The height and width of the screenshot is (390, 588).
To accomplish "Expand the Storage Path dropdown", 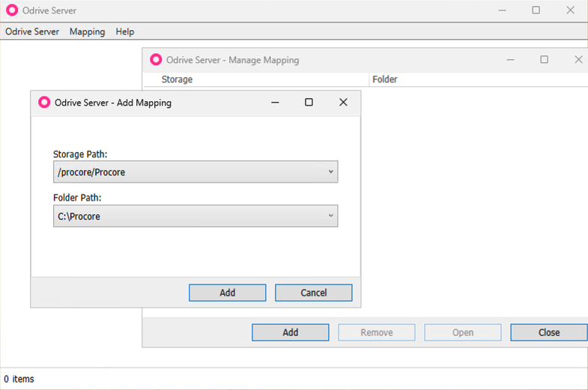I will pyautogui.click(x=330, y=172).
